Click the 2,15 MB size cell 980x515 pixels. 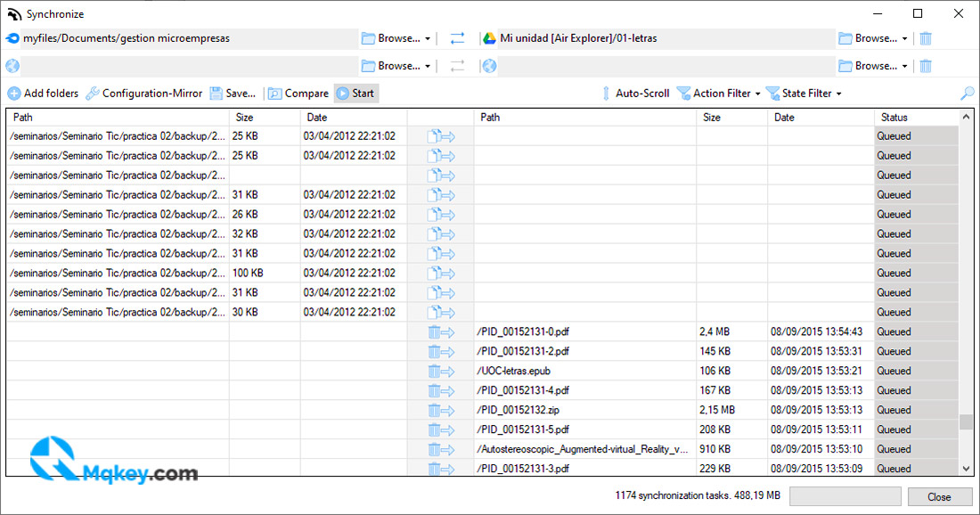717,410
